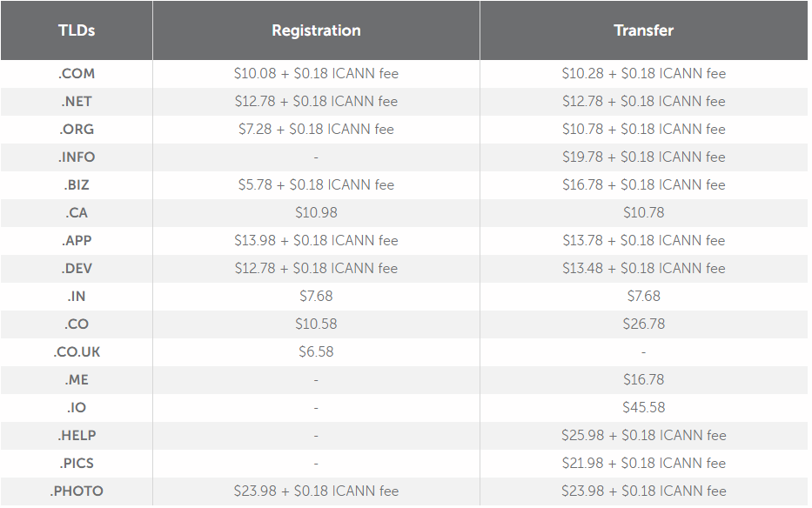
Task: Click the .CA registration price $10.98
Action: [x=316, y=213]
